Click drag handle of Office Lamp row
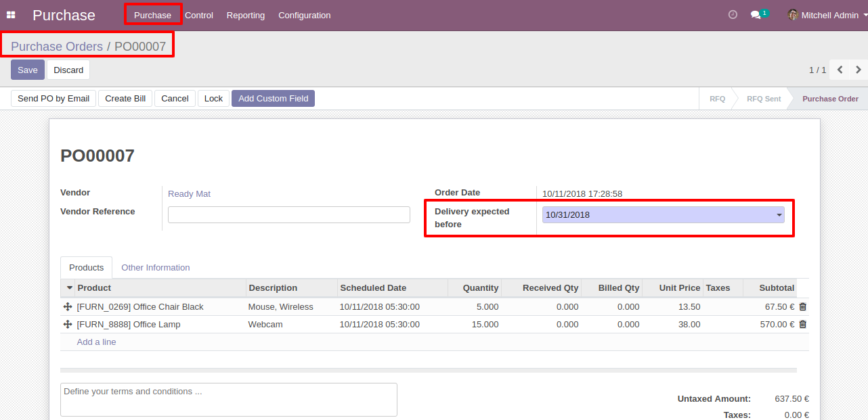Screen dimensions: 868x420 pyautogui.click(x=68, y=325)
